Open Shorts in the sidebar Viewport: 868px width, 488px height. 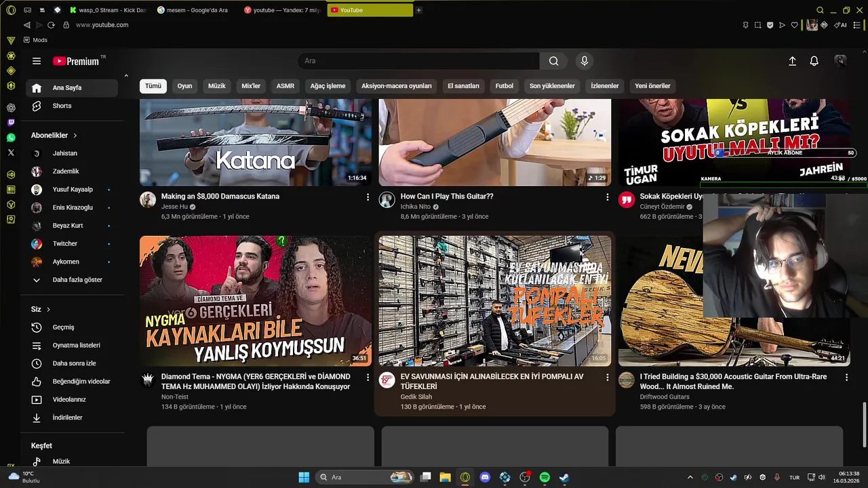click(x=72, y=106)
